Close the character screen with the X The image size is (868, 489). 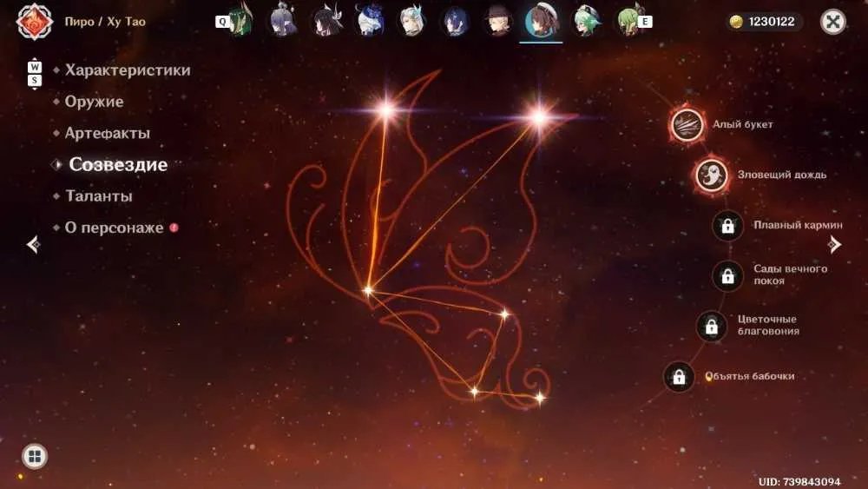tap(832, 22)
